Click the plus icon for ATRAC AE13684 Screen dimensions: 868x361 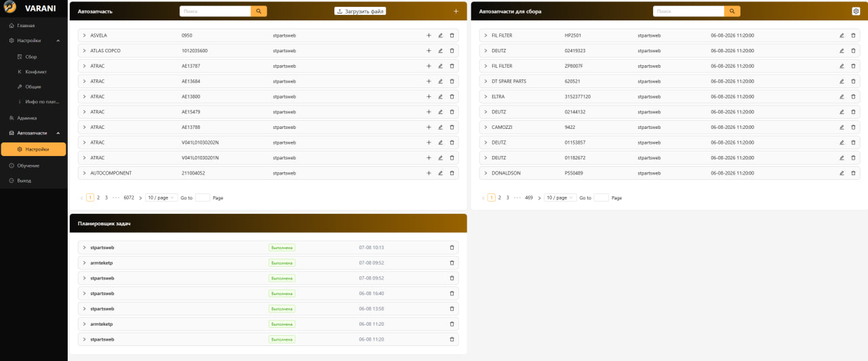(429, 81)
